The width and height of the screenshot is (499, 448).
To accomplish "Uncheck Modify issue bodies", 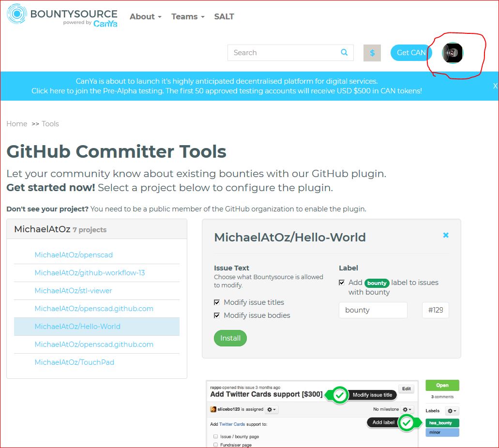I will coord(217,314).
